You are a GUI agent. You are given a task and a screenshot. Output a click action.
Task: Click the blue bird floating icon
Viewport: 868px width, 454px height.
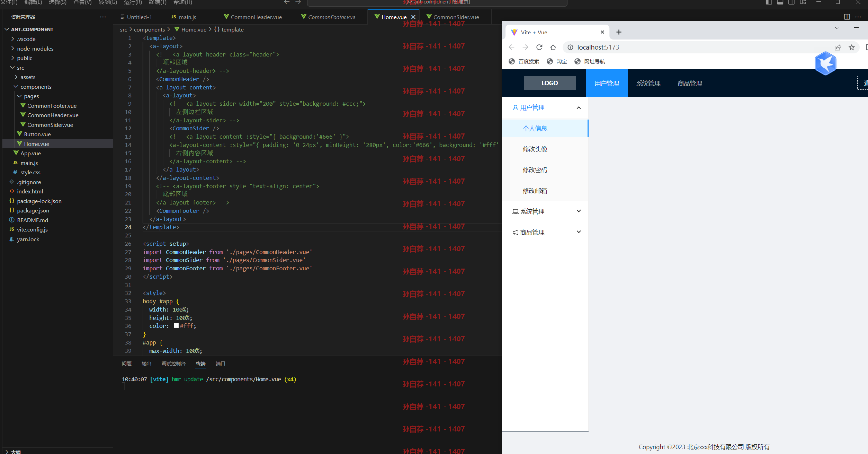pos(825,63)
